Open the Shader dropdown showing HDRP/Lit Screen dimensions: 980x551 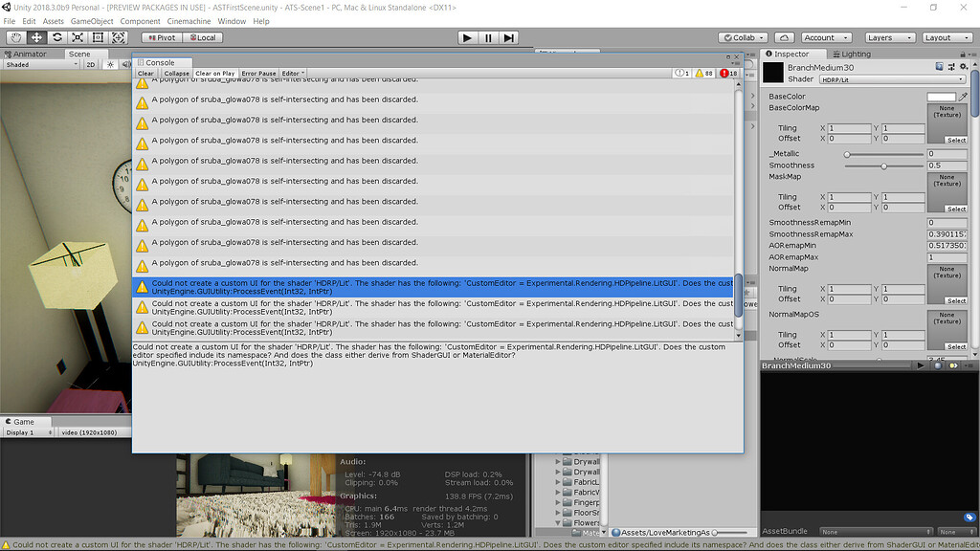(894, 78)
